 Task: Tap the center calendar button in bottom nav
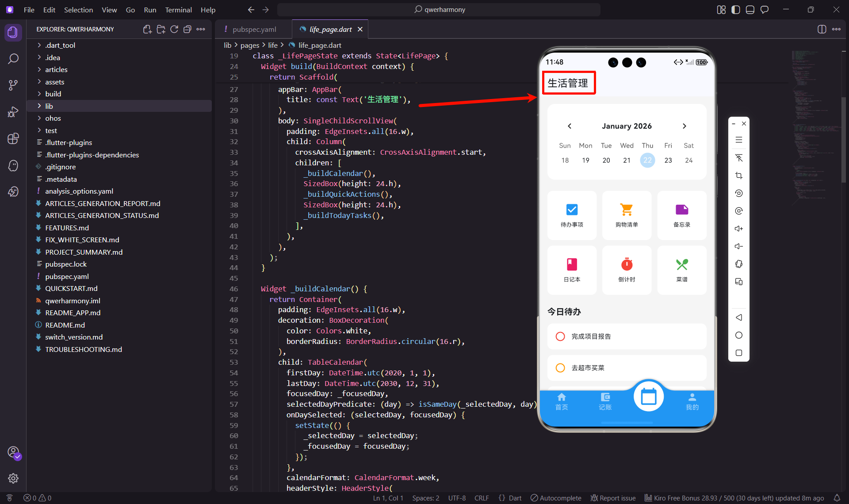[648, 397]
